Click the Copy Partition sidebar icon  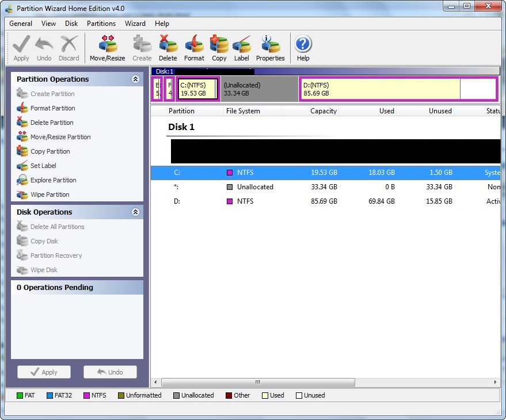click(x=22, y=151)
